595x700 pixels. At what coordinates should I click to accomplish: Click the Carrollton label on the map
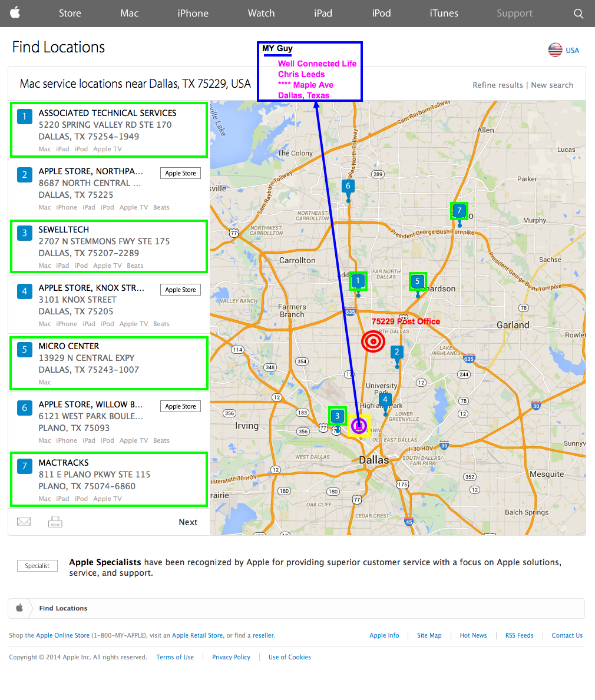[297, 260]
